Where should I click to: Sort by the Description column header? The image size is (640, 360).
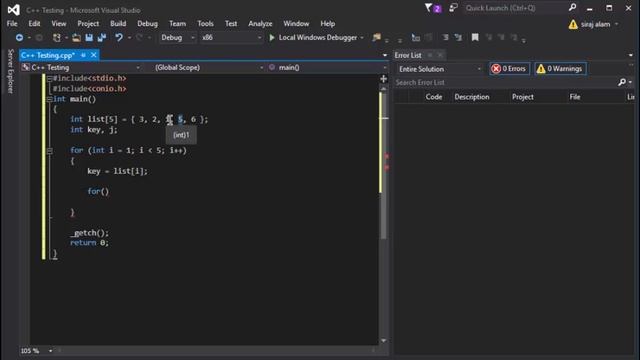point(472,97)
